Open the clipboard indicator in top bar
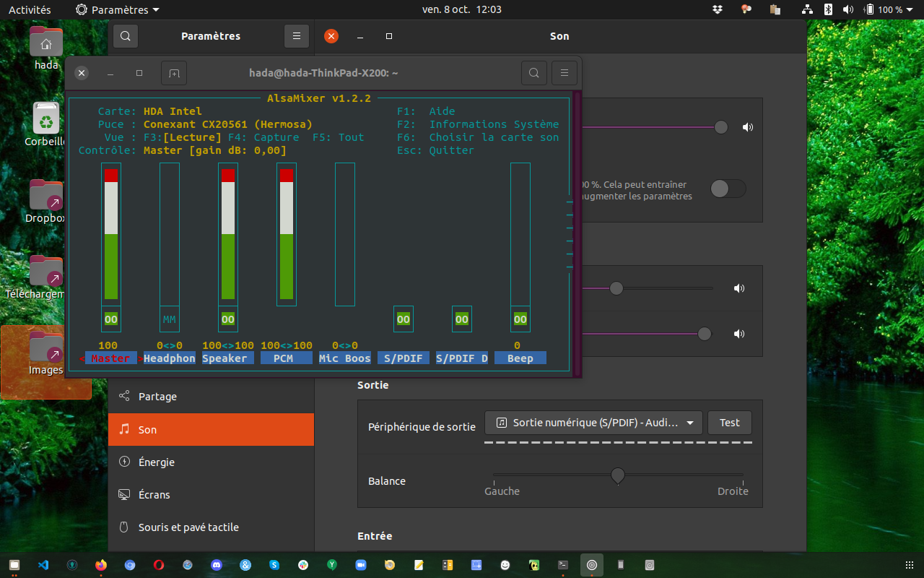924x578 pixels. click(x=775, y=9)
